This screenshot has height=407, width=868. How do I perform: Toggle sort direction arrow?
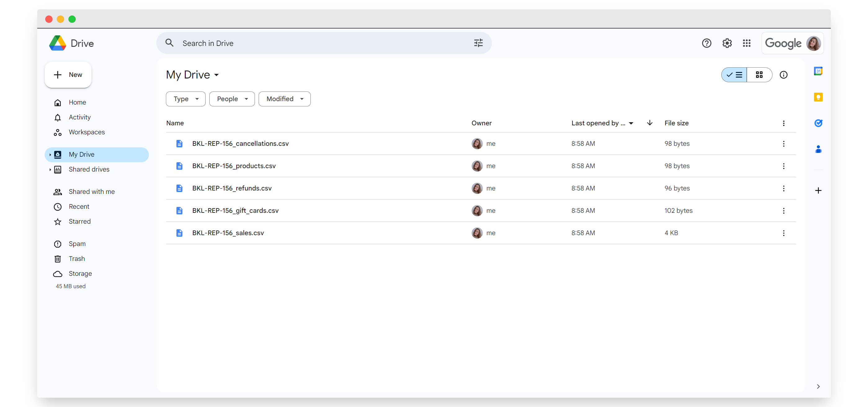(x=650, y=123)
